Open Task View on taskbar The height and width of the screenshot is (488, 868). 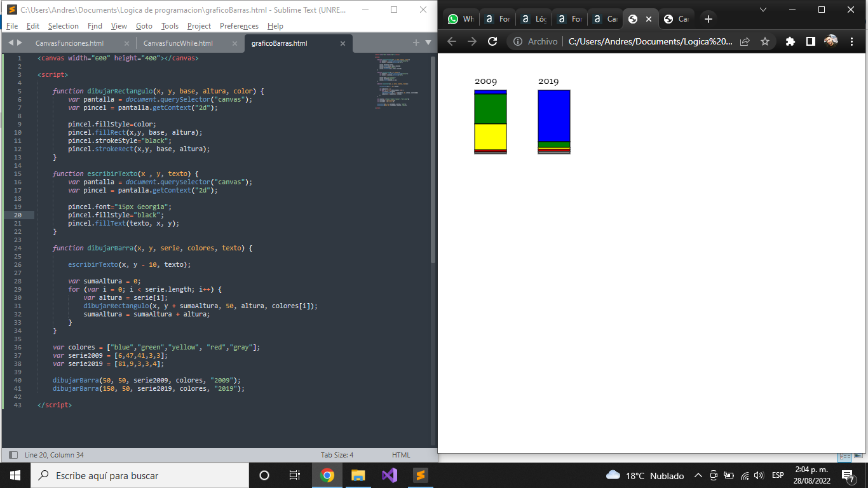295,475
